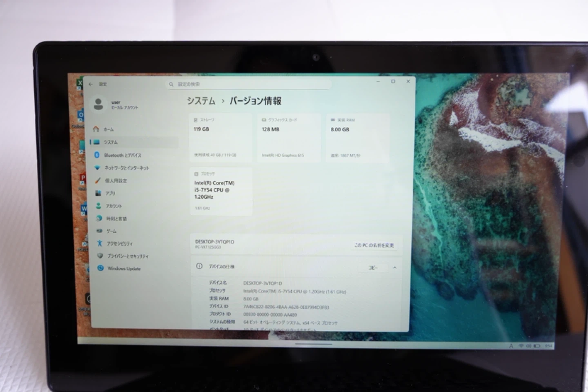Click the システム monitor icon in sidebar
Screen dimensions: 588x392
click(x=96, y=142)
